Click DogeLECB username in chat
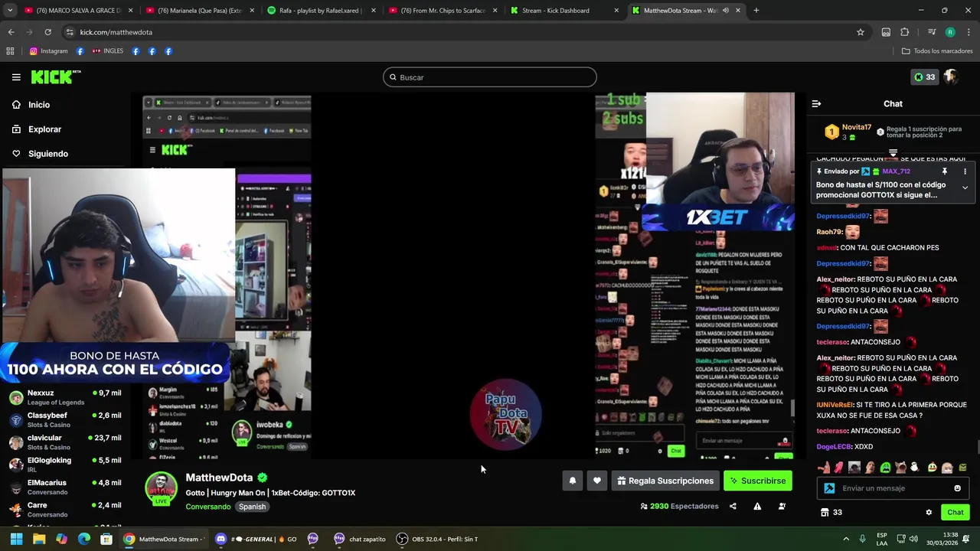This screenshot has width=980, height=551. pyautogui.click(x=834, y=446)
